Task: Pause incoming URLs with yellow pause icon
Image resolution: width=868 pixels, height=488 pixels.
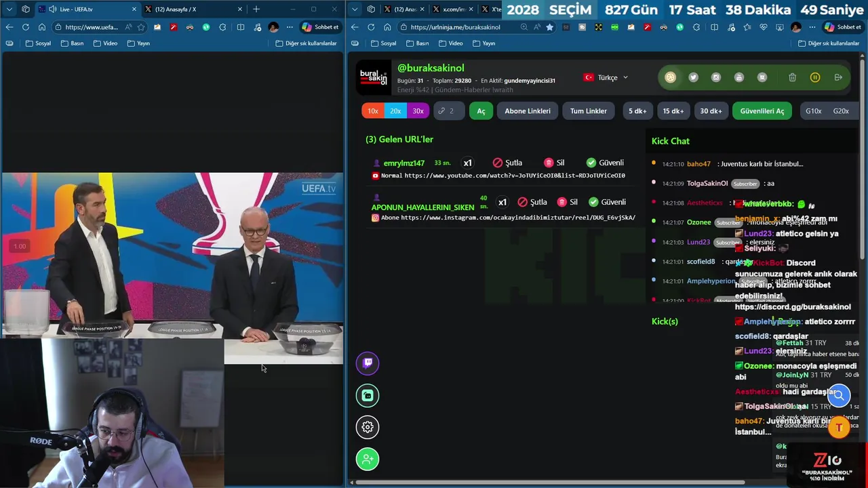Action: pos(815,77)
